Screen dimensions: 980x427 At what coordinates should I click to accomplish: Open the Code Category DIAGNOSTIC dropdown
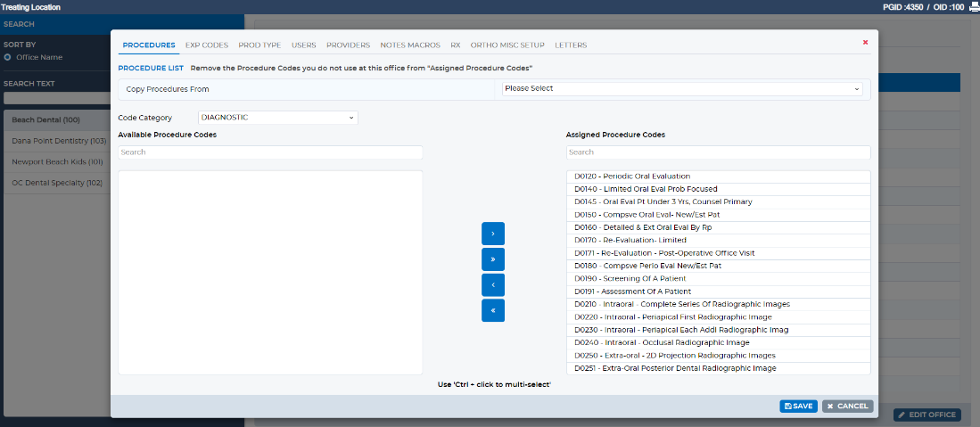click(278, 117)
